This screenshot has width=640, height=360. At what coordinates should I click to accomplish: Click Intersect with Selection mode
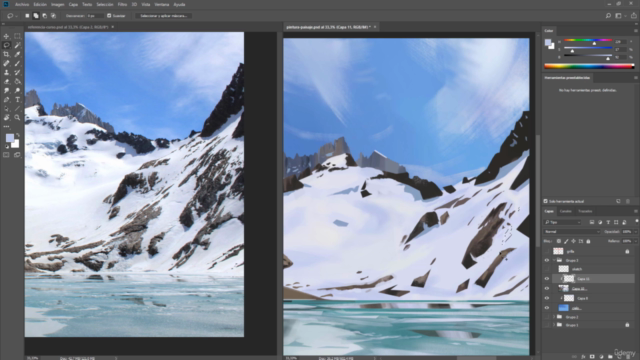53,16
